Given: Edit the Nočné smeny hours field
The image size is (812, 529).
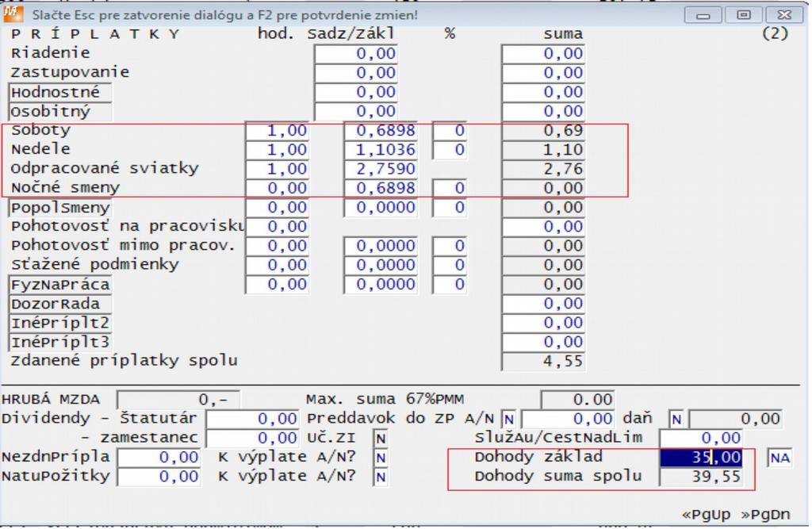Looking at the screenshot, I should pyautogui.click(x=277, y=188).
